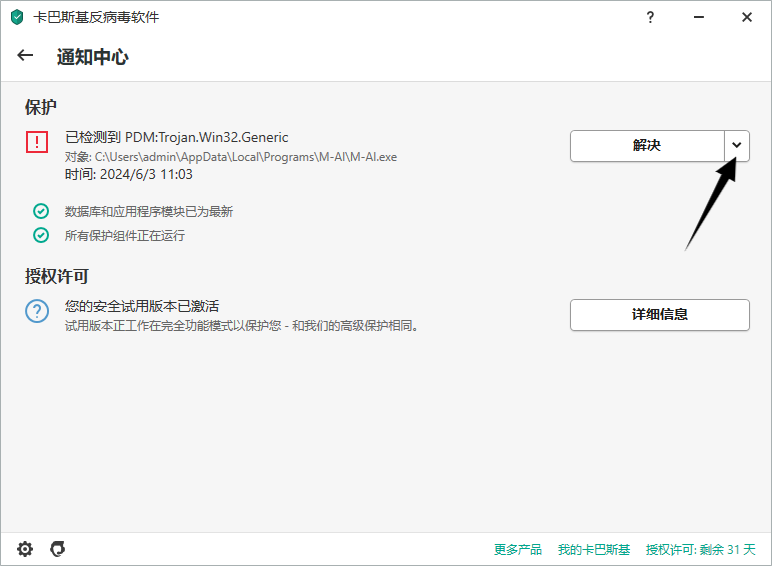Viewport: 772px width, 566px height.
Task: Open the 我的卡巴斯基 link
Action: pyautogui.click(x=594, y=549)
